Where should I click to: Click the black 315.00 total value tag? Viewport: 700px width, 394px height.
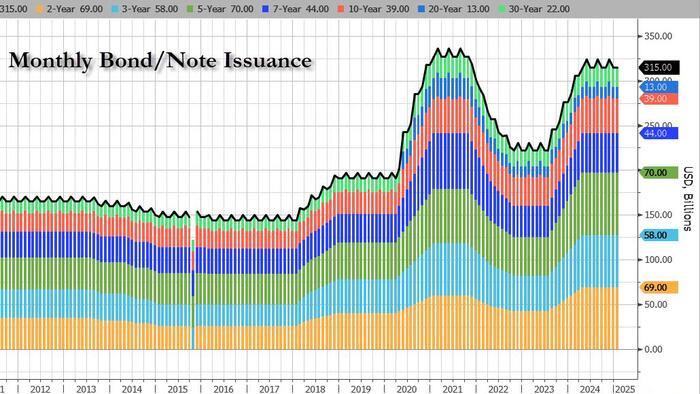pyautogui.click(x=659, y=68)
